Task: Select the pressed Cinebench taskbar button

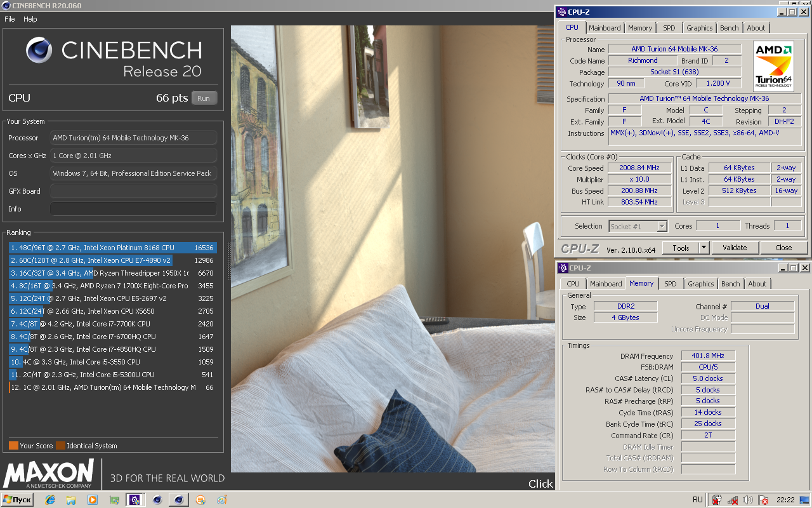Action: pyautogui.click(x=179, y=500)
